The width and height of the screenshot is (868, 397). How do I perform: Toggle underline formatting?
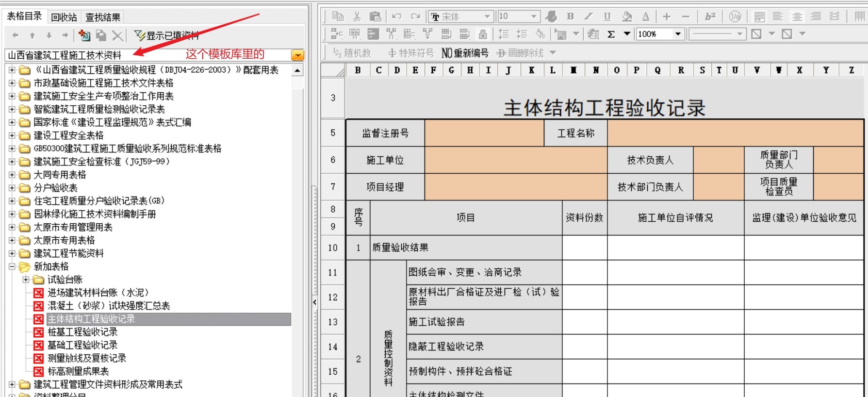607,17
